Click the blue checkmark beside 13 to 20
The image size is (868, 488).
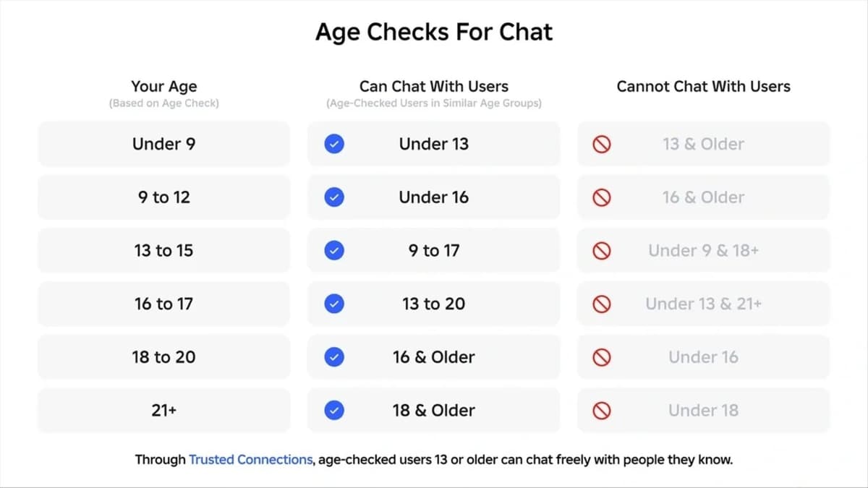pyautogui.click(x=334, y=304)
